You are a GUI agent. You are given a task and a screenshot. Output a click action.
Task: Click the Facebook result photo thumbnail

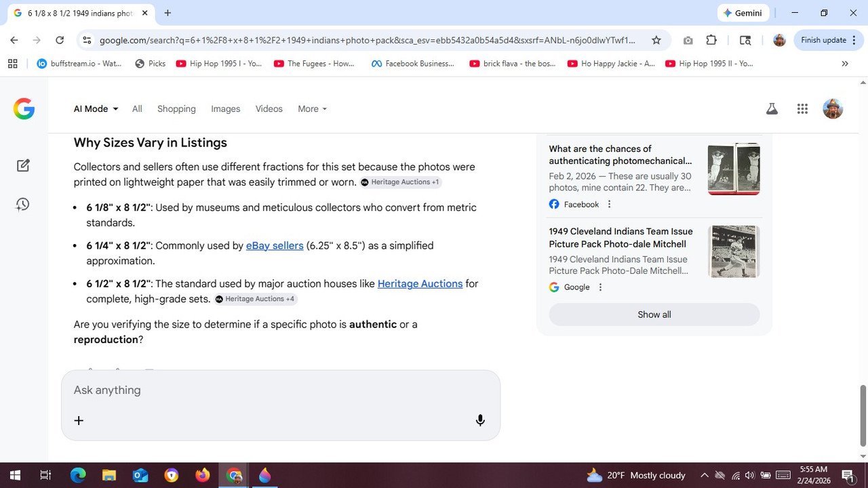click(x=734, y=169)
